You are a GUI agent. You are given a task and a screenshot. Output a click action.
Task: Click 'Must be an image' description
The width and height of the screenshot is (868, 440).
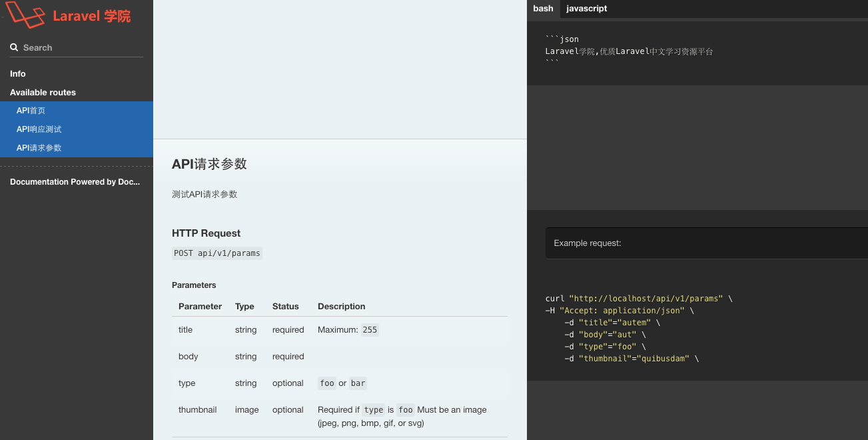tap(452, 409)
